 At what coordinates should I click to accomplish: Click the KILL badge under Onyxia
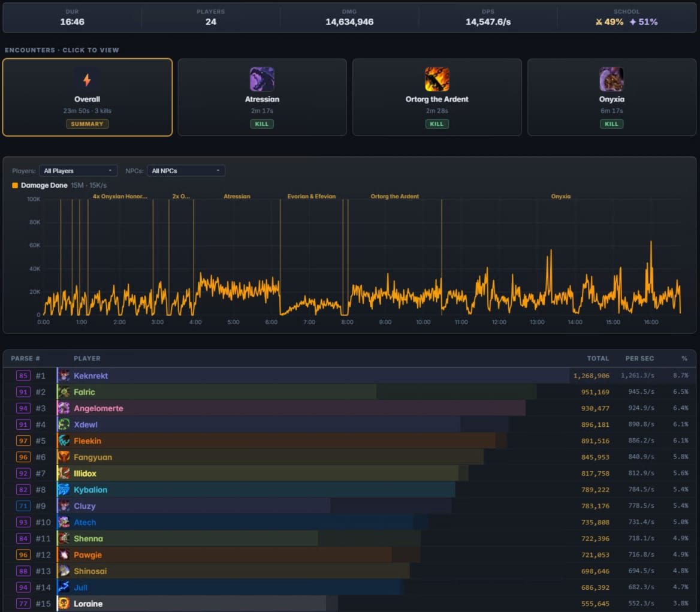tap(612, 124)
